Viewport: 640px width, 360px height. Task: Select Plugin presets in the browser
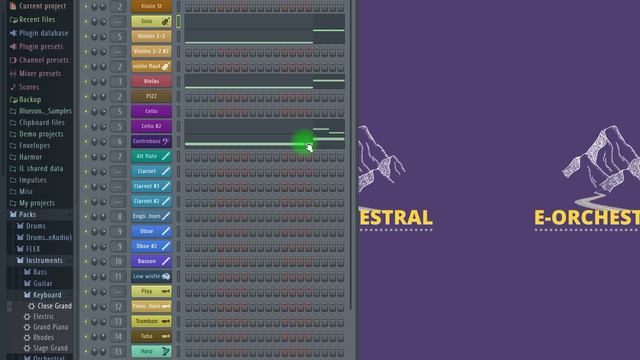point(36,47)
